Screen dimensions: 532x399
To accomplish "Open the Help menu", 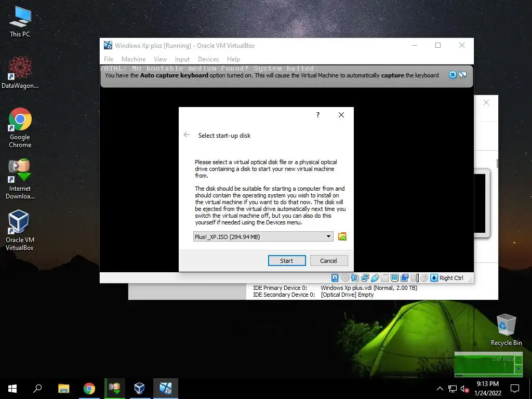I will pos(233,59).
